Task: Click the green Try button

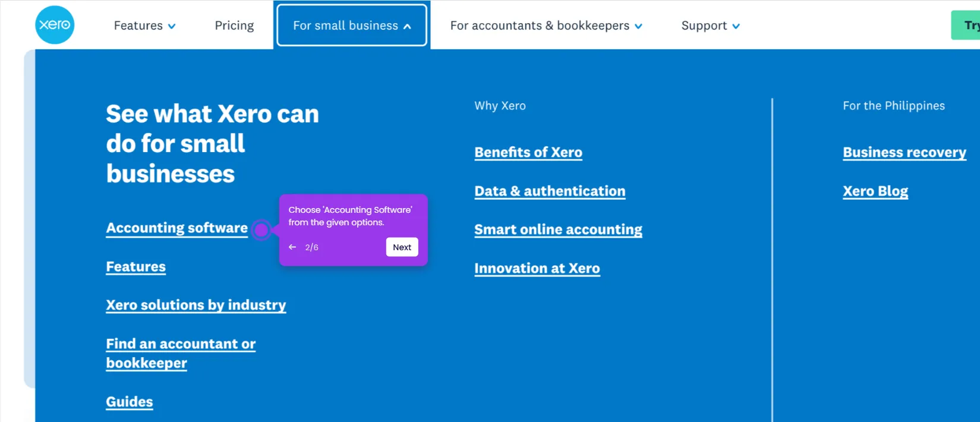Action: tap(966, 26)
